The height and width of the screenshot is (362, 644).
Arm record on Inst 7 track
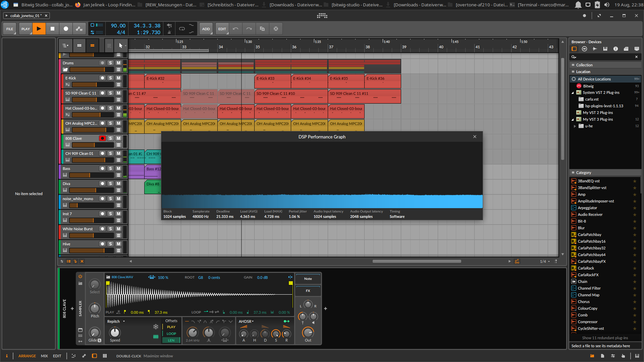[x=103, y=214]
